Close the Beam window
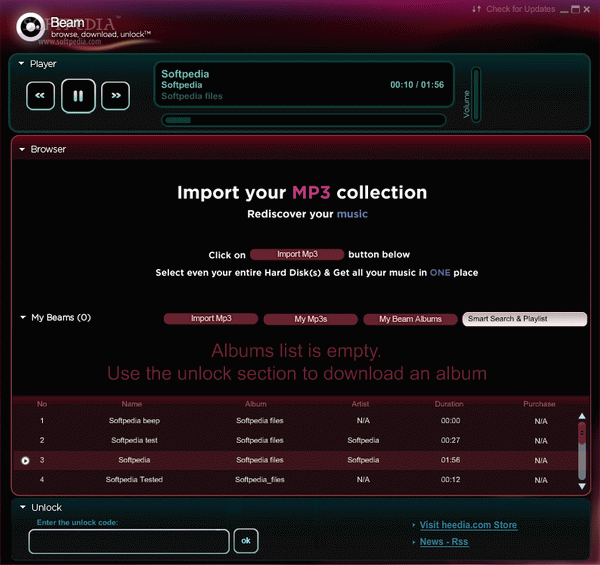This screenshot has height=565, width=600. pos(587,9)
